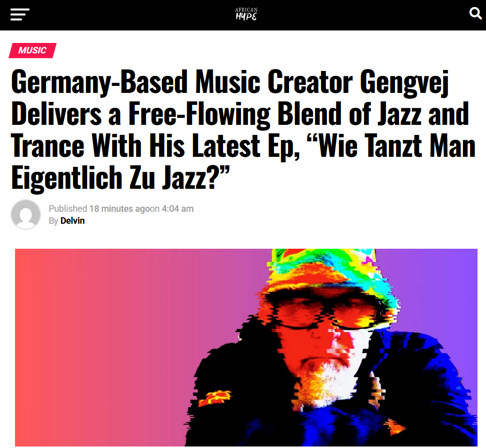
Task: Click the black top header bar
Action: (243, 15)
